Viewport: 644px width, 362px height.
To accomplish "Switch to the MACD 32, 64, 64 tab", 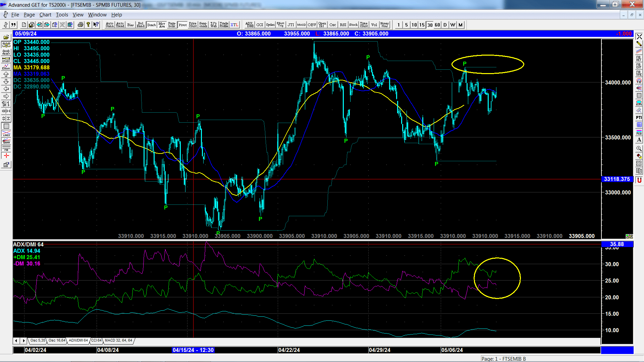I will point(118,340).
